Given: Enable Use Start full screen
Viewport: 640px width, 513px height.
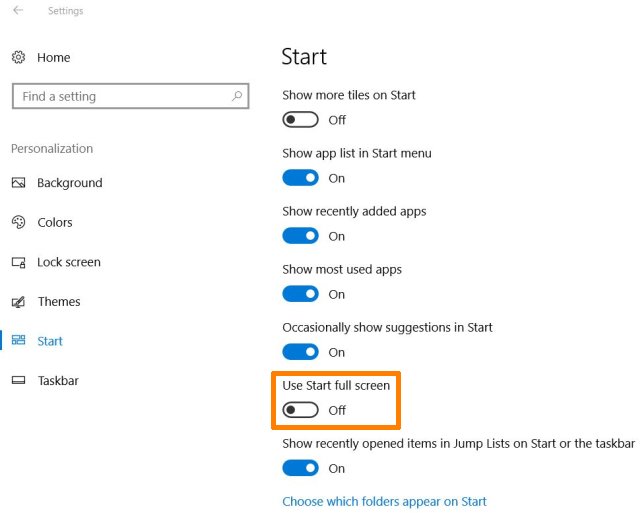Looking at the screenshot, I should (300, 410).
